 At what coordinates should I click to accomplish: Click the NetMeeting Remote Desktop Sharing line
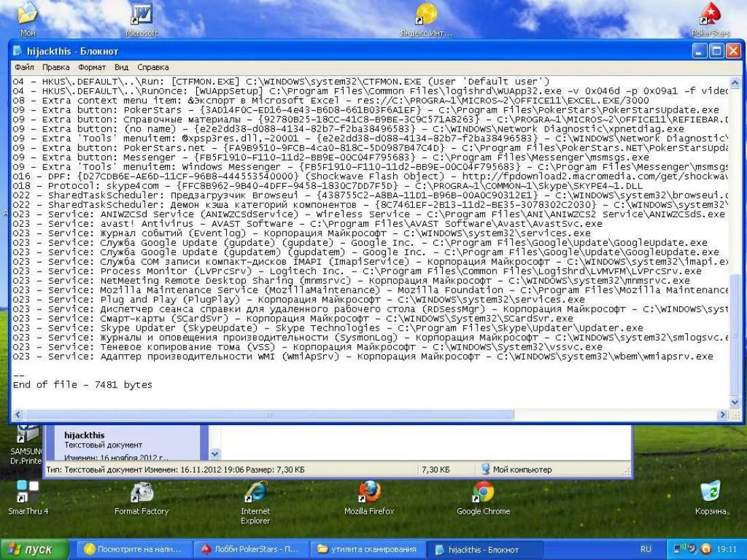[x=351, y=280]
